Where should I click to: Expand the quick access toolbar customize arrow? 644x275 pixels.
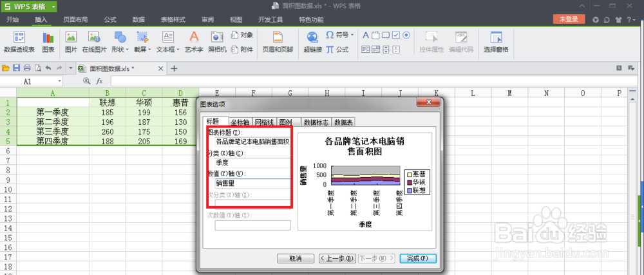(70, 68)
